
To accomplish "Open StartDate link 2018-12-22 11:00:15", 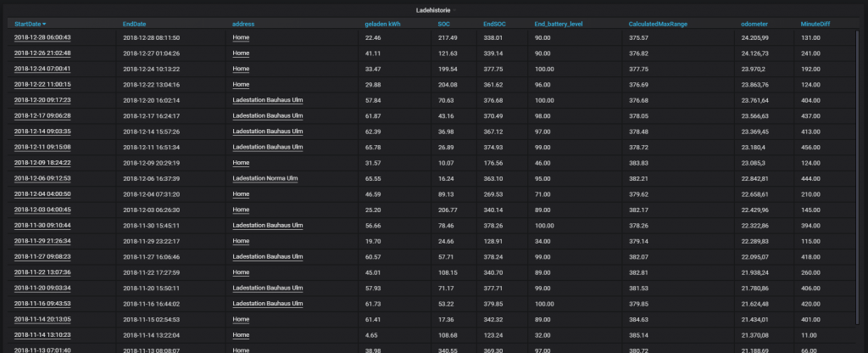I will click(42, 84).
